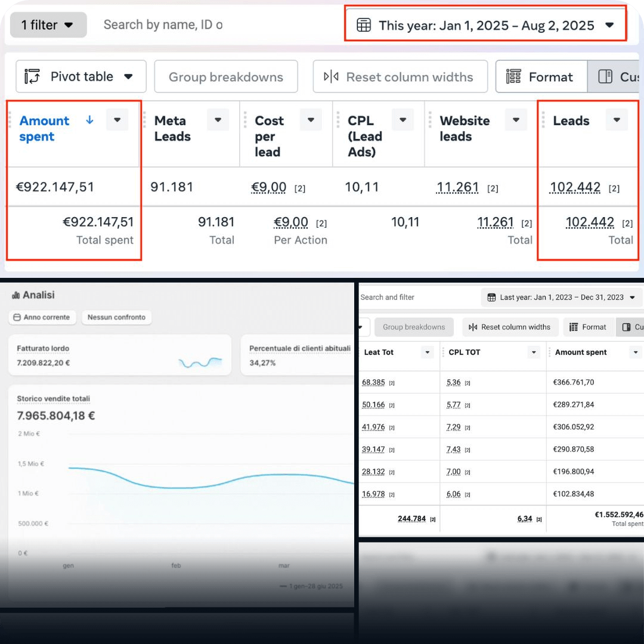
Task: Click the Search by name, ID field
Action: click(163, 25)
